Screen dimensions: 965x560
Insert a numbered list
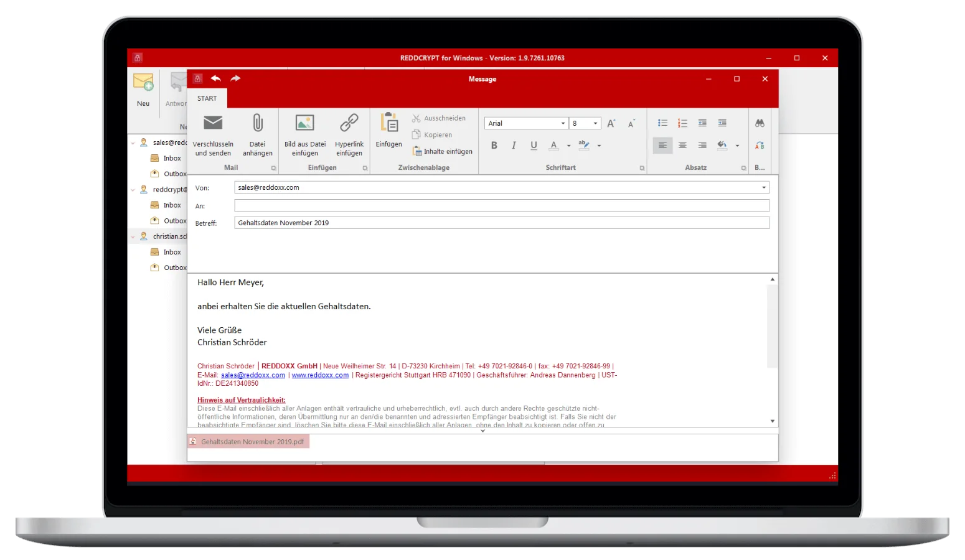[682, 123]
